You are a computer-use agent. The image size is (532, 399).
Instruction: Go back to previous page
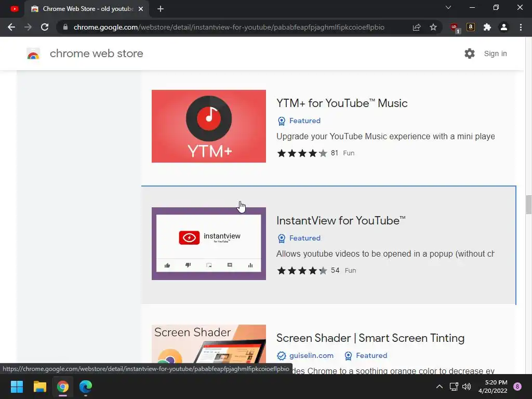pyautogui.click(x=11, y=27)
